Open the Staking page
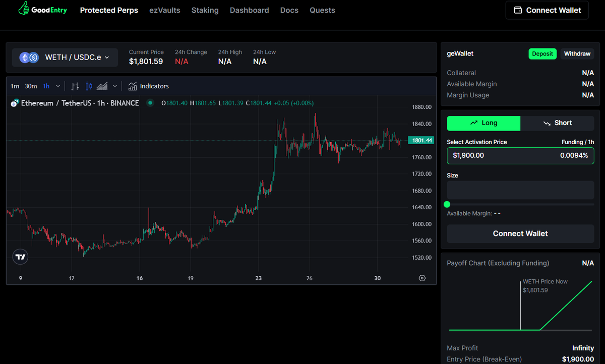 point(205,10)
